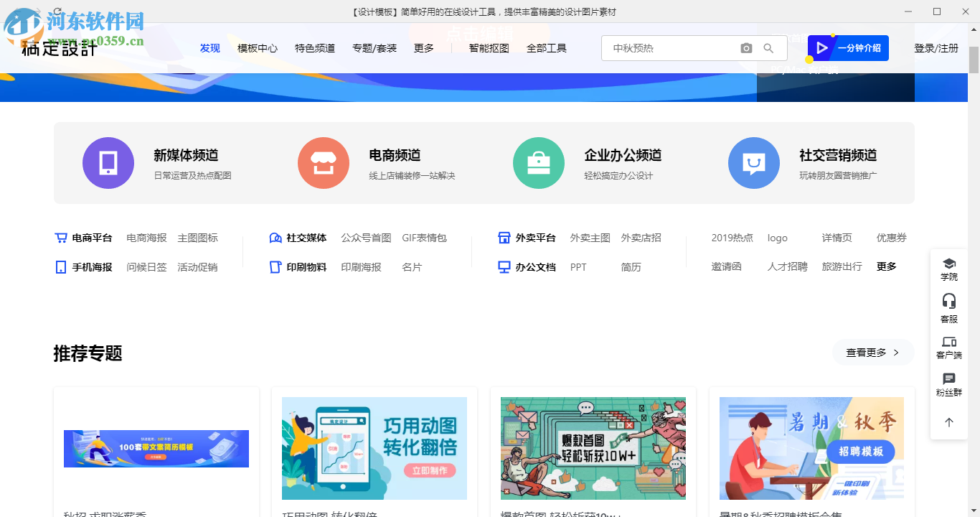This screenshot has height=517, width=980.
Task: Switch to the 模板中心 tab
Action: [257, 48]
